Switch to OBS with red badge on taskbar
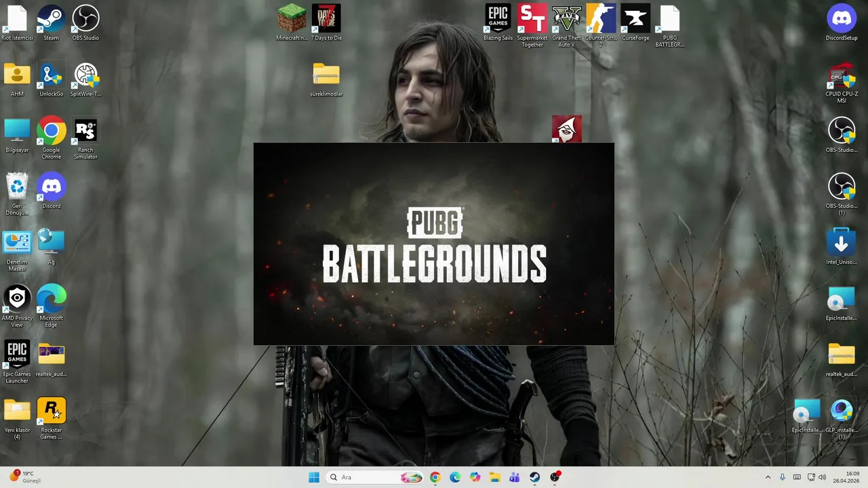The width and height of the screenshot is (868, 488). point(555,477)
